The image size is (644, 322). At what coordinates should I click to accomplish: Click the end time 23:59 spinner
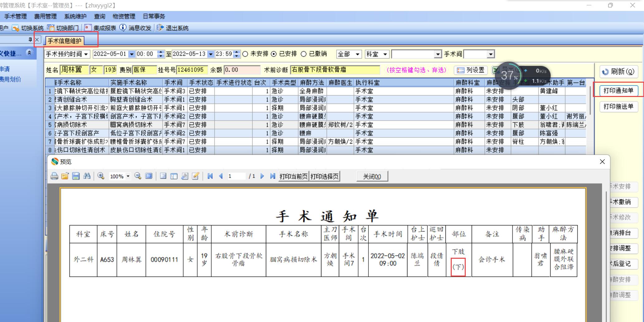click(x=237, y=54)
